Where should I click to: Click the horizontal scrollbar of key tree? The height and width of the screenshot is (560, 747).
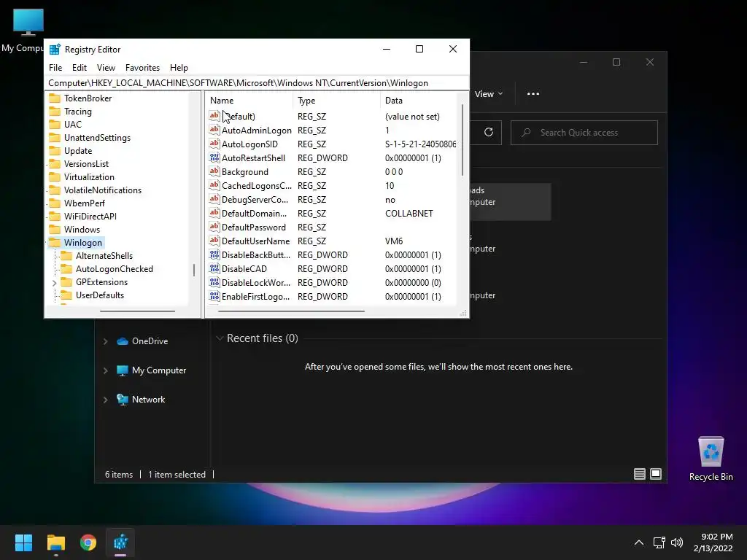click(x=138, y=311)
